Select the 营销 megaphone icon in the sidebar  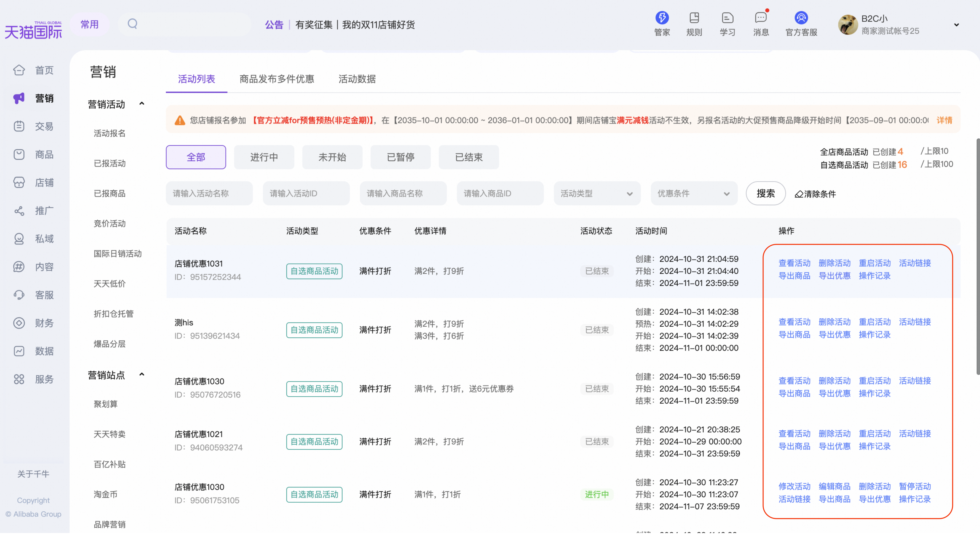click(19, 98)
